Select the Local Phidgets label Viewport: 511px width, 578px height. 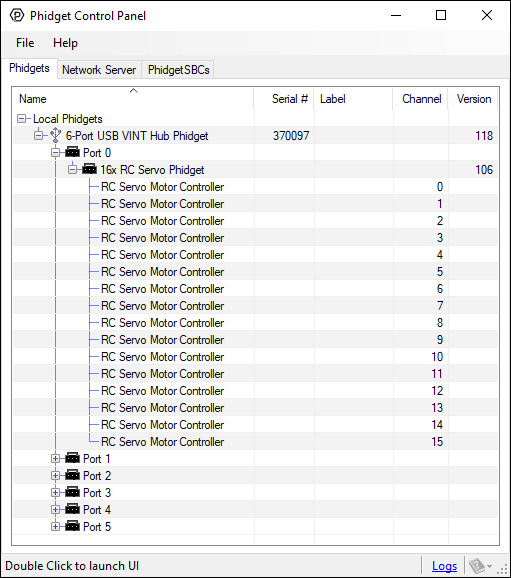[67, 119]
